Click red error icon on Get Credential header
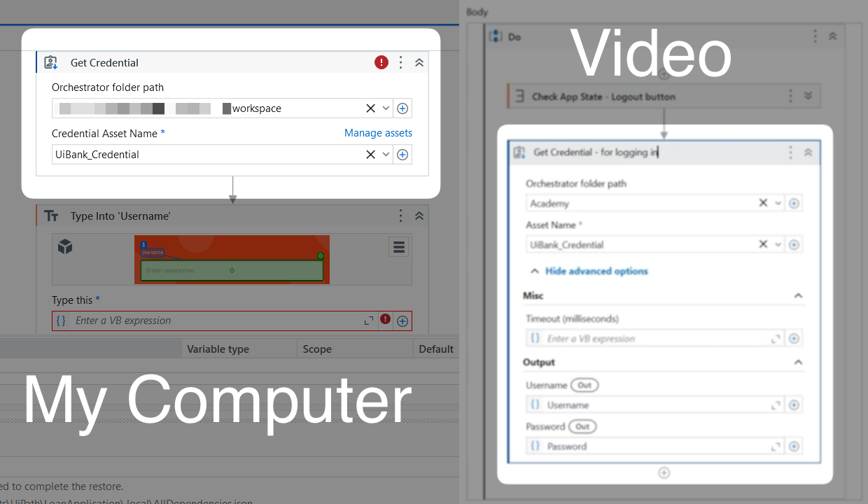 pos(381,62)
